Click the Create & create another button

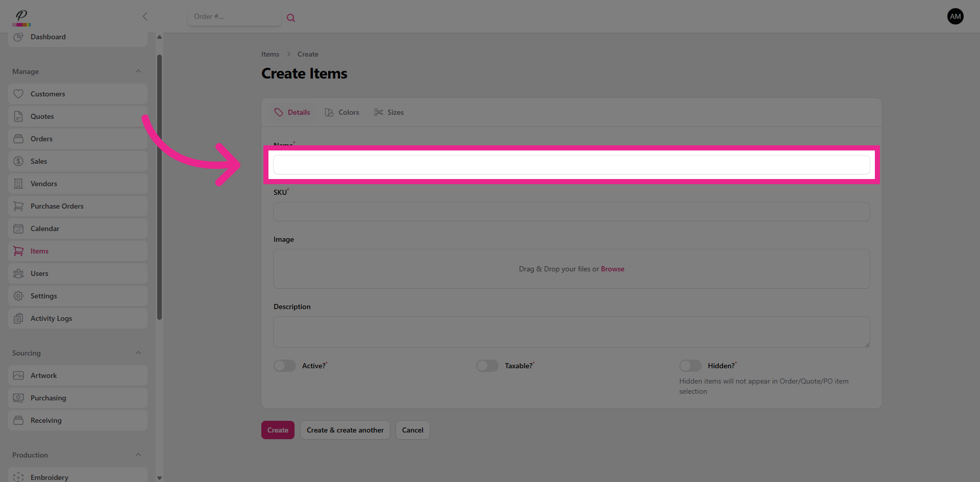click(345, 430)
